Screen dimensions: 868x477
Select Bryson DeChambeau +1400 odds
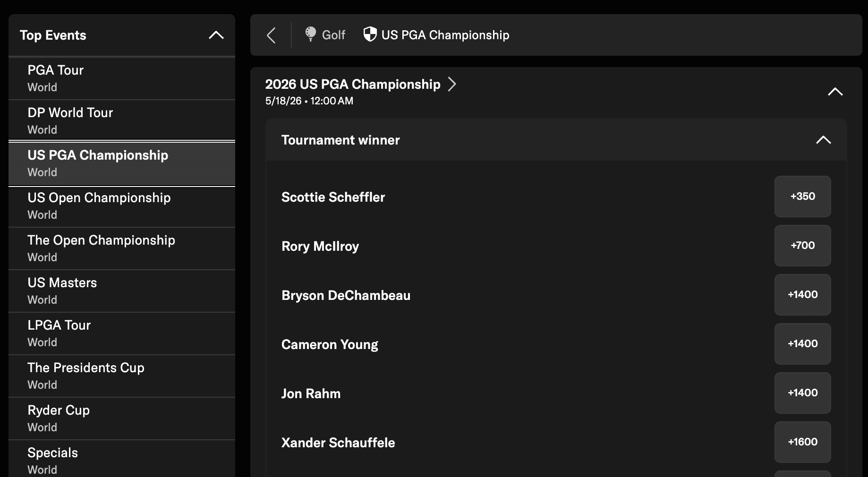point(802,295)
